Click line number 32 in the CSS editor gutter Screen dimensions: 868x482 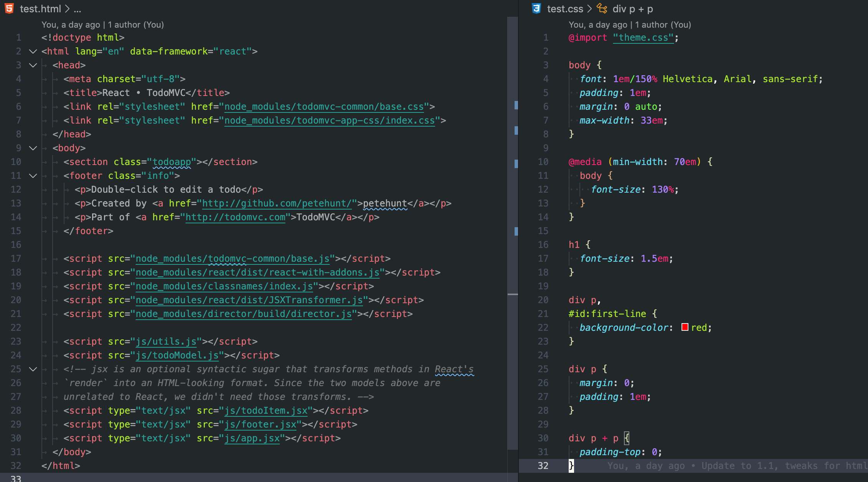(x=543, y=465)
